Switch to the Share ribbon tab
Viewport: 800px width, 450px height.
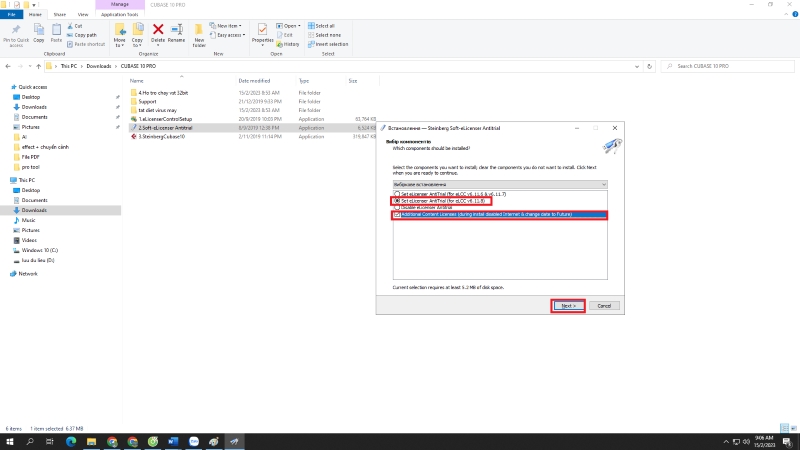60,14
